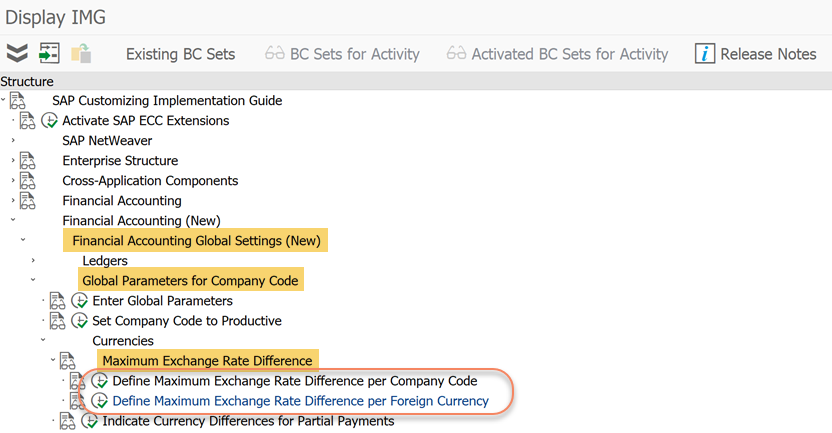The width and height of the screenshot is (832, 433).
Task: Open BC Sets for Activity
Action: pos(342,54)
